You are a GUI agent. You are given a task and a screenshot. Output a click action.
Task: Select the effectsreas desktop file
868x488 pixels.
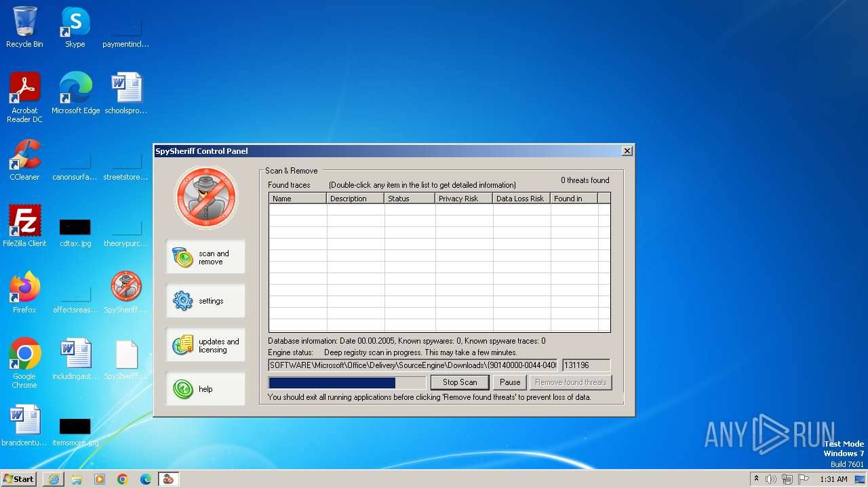click(x=75, y=300)
